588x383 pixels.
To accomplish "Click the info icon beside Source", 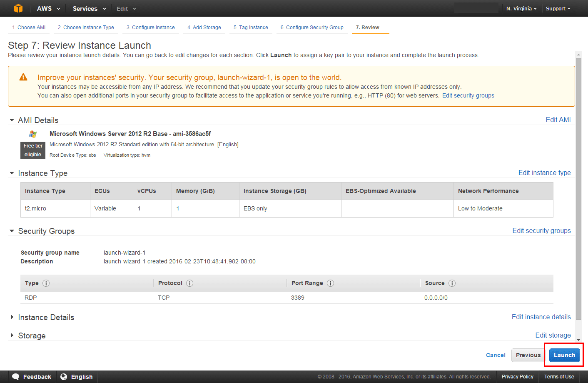I will coord(452,283).
